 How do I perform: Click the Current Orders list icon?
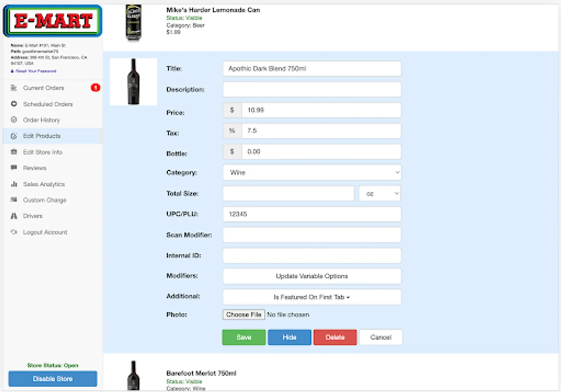click(14, 88)
